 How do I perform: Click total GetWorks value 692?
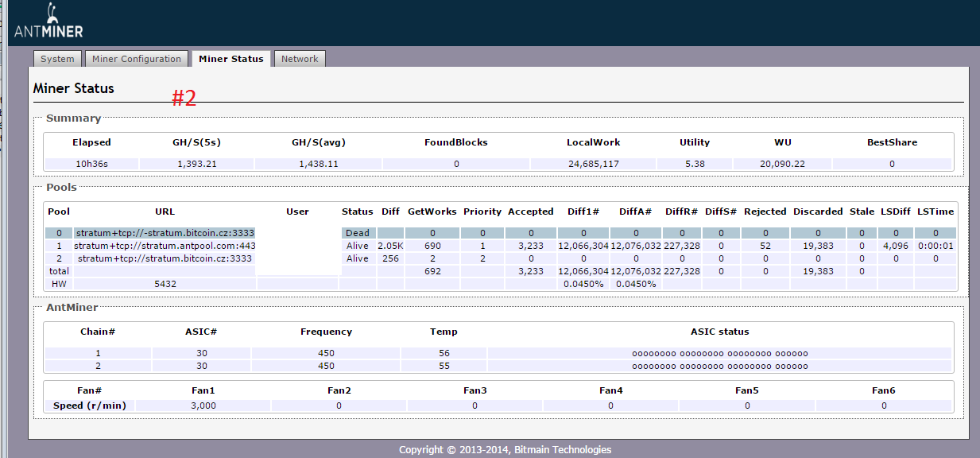tap(432, 271)
